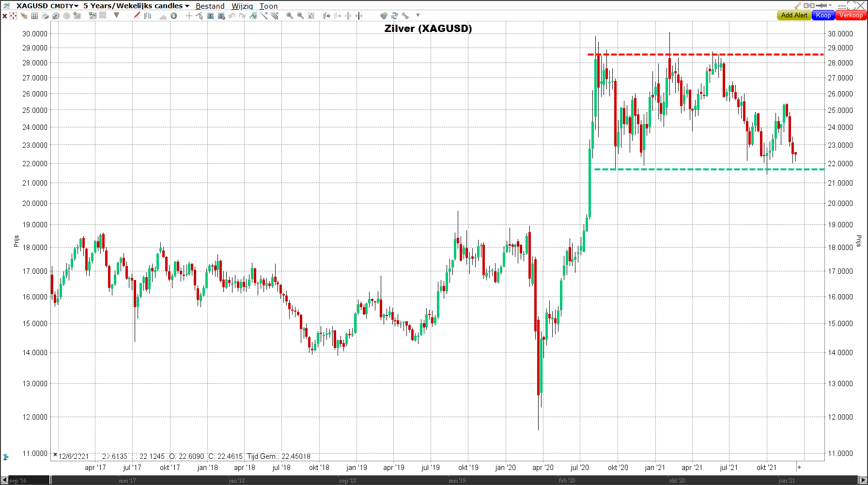Select the hand pan tool icon
This screenshot has height=485, width=868.
[24, 16]
